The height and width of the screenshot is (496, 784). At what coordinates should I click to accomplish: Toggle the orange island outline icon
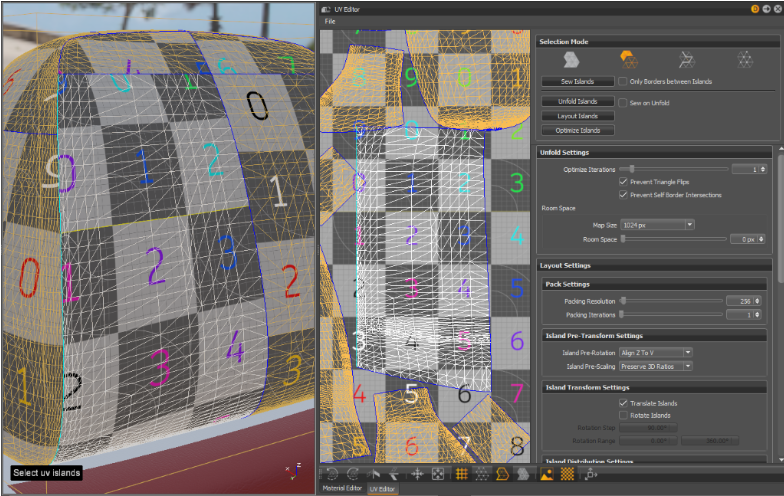[502, 474]
